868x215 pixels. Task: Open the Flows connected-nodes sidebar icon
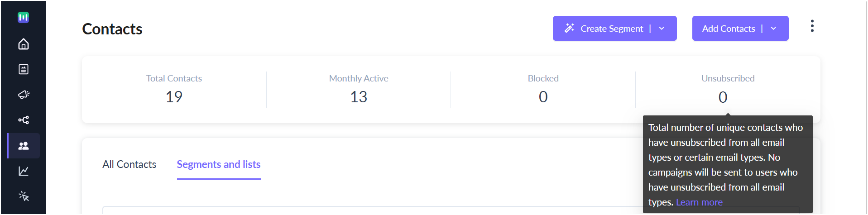(x=24, y=120)
